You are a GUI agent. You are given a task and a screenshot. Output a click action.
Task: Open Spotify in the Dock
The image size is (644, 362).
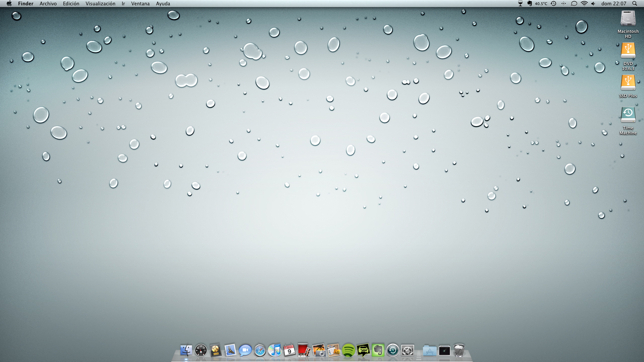tap(348, 351)
